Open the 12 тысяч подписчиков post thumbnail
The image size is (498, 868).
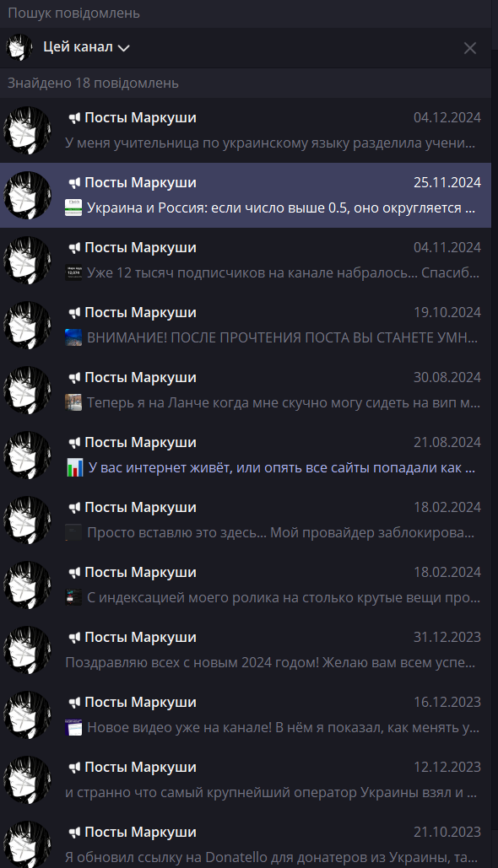[x=73, y=272]
